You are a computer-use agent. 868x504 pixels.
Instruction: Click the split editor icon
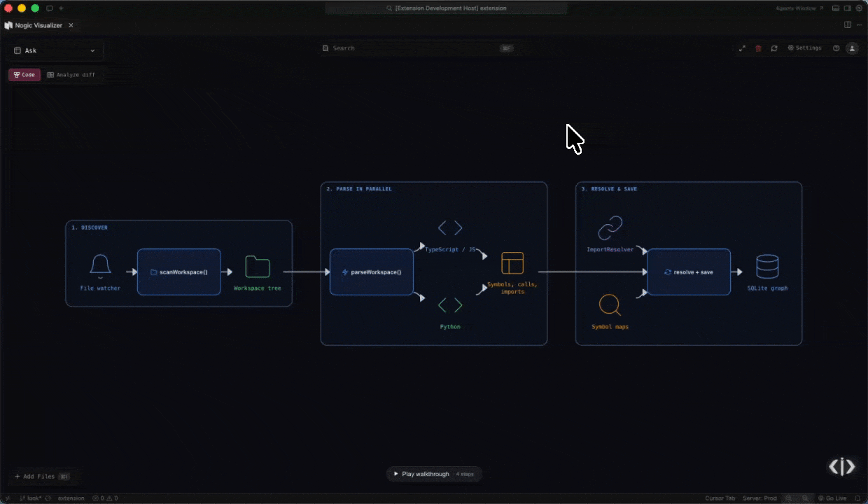coord(848,25)
